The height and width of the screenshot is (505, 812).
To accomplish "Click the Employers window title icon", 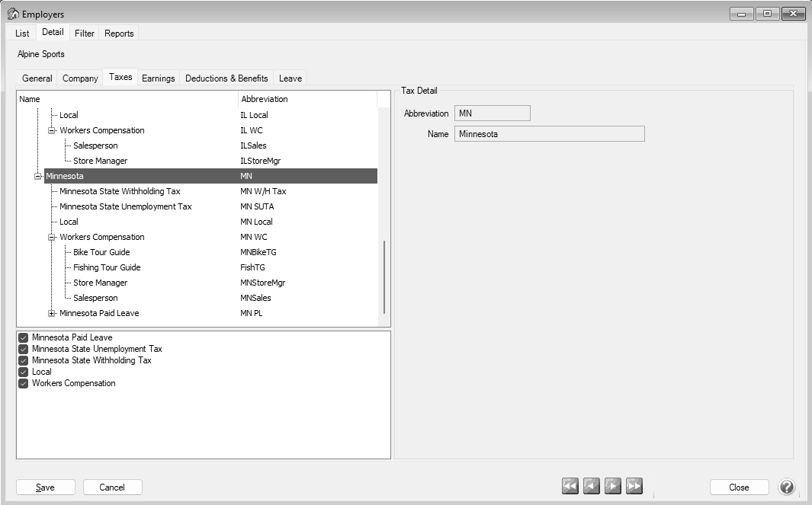I will pos(13,14).
